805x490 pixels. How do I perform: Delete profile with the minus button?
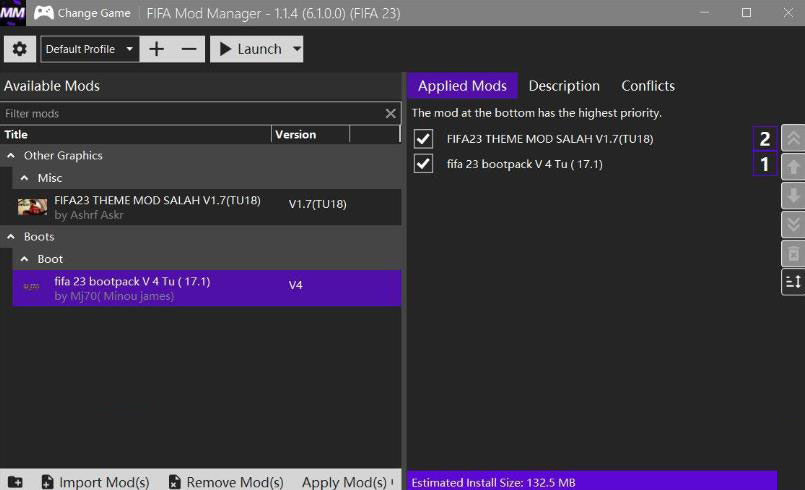point(189,49)
